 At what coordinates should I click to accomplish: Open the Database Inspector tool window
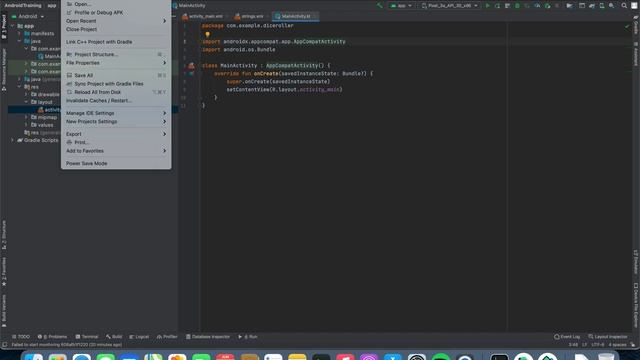pyautogui.click(x=208, y=337)
